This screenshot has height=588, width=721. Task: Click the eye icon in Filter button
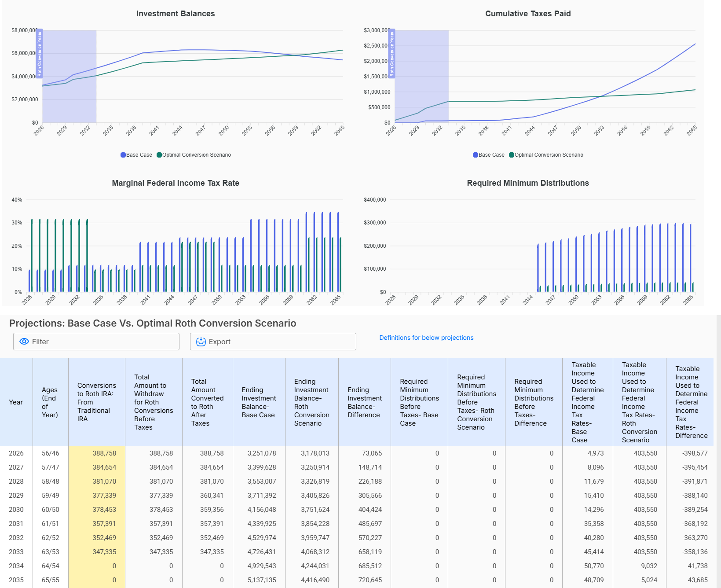click(x=25, y=342)
